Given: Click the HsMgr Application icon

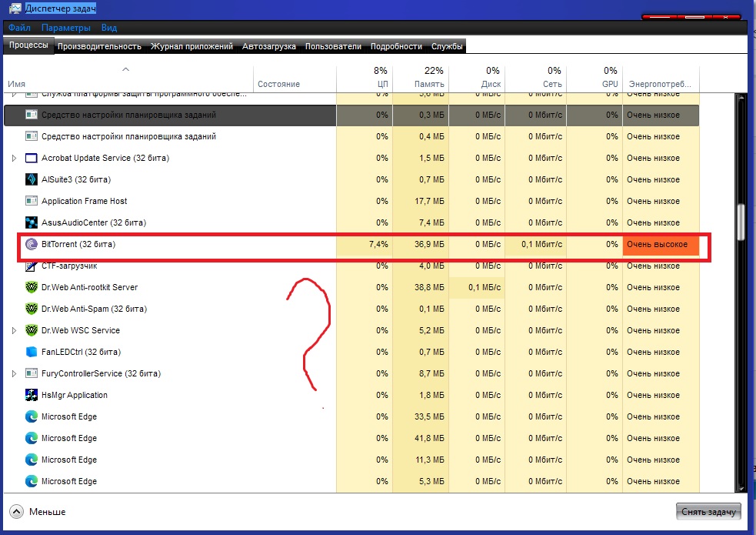Looking at the screenshot, I should pyautogui.click(x=32, y=395).
